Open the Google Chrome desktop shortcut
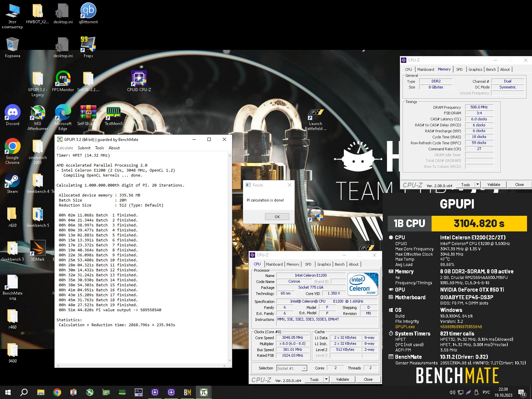 tap(13, 151)
